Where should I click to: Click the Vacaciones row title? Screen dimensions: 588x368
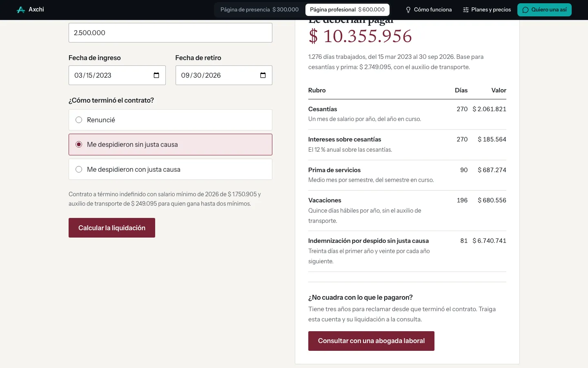coord(325,200)
